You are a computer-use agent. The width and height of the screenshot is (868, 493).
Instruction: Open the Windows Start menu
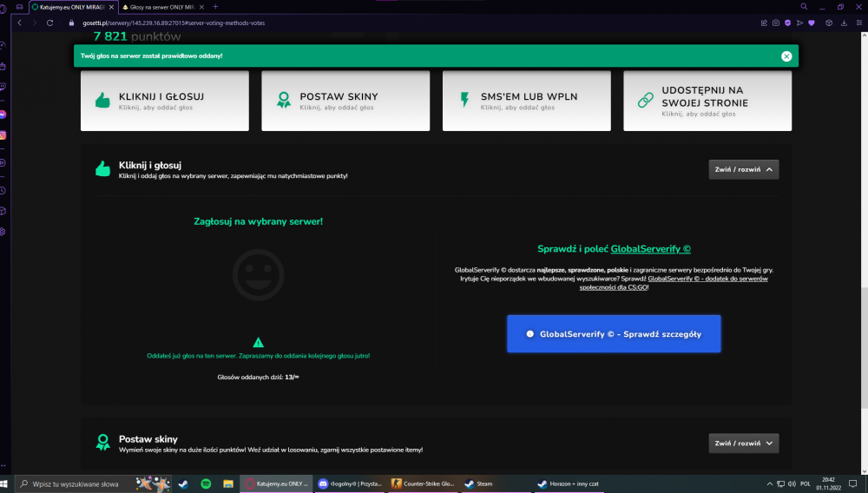pos(4,483)
